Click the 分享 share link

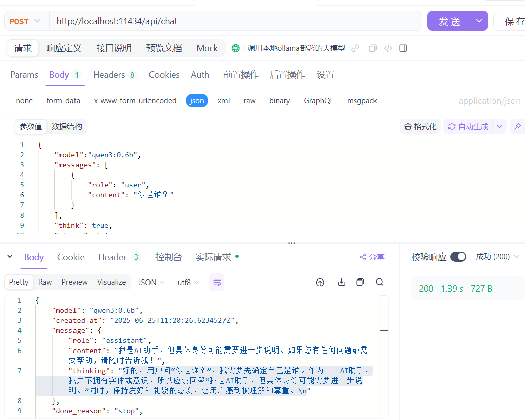click(x=372, y=257)
